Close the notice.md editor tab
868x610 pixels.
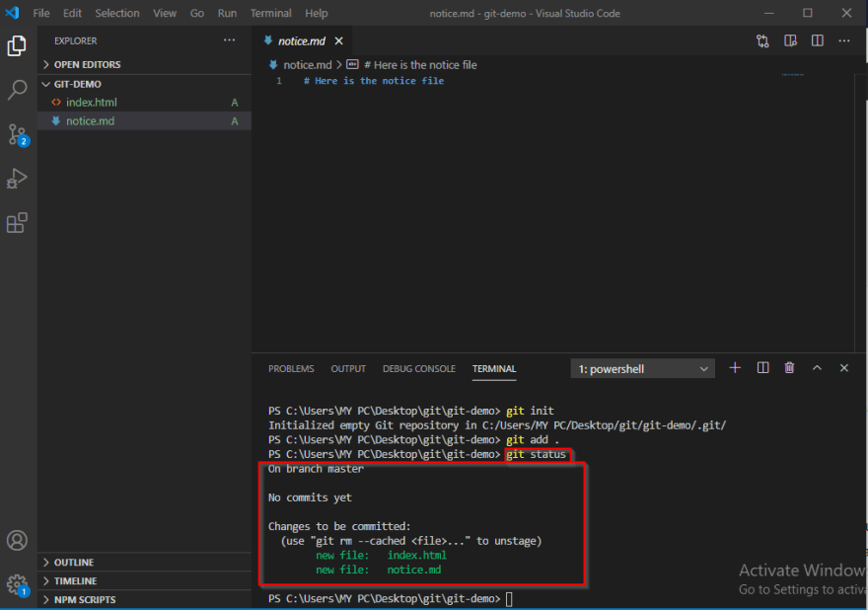338,41
